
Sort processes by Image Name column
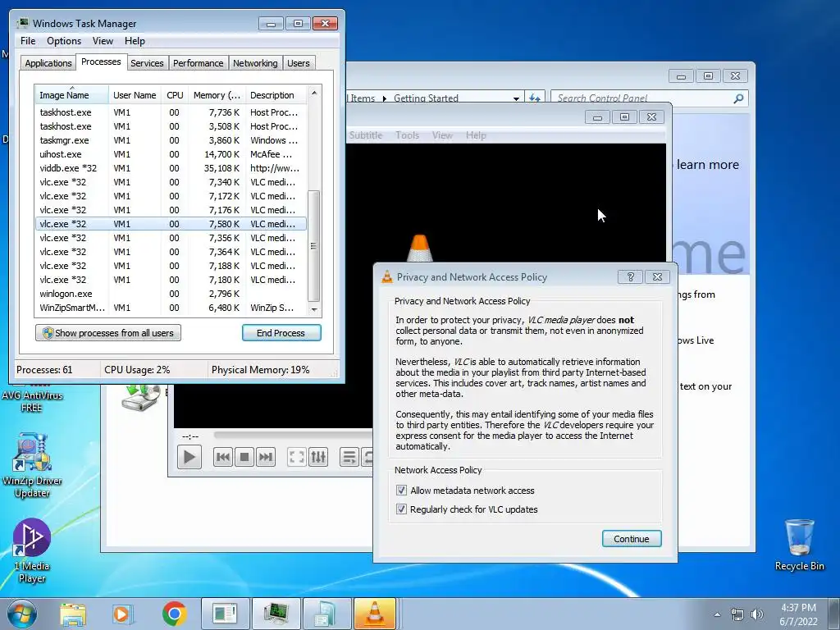coord(72,95)
